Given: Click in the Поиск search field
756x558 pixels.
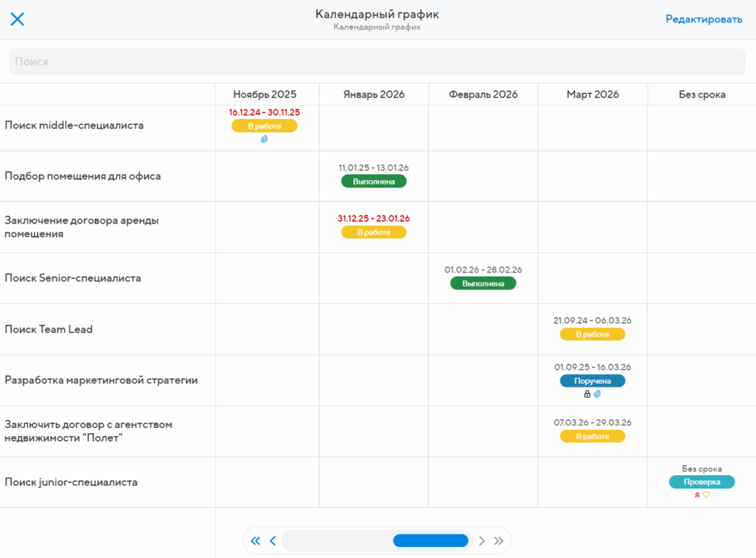Looking at the screenshot, I should [x=377, y=61].
